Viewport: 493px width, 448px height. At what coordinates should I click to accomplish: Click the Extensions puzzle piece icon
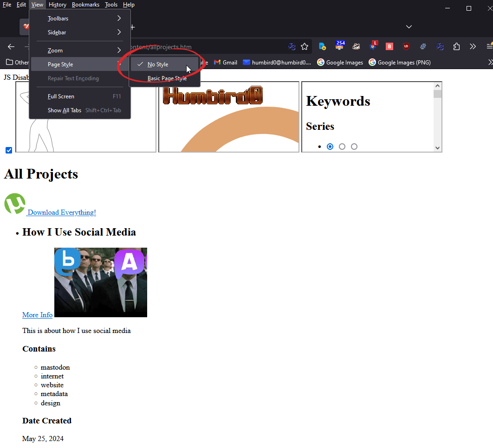(457, 46)
